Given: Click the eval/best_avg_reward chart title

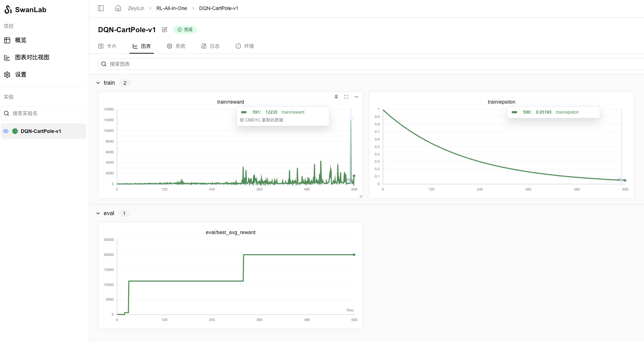Looking at the screenshot, I should [230, 232].
